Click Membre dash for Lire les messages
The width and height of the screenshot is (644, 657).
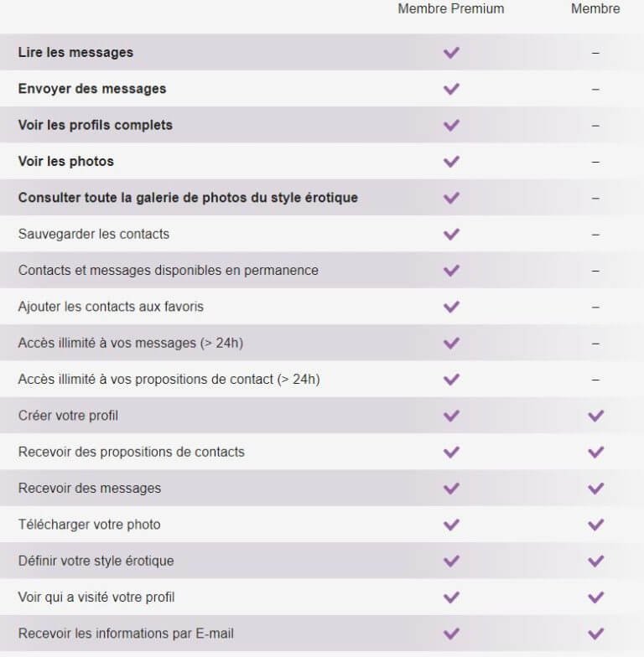595,53
